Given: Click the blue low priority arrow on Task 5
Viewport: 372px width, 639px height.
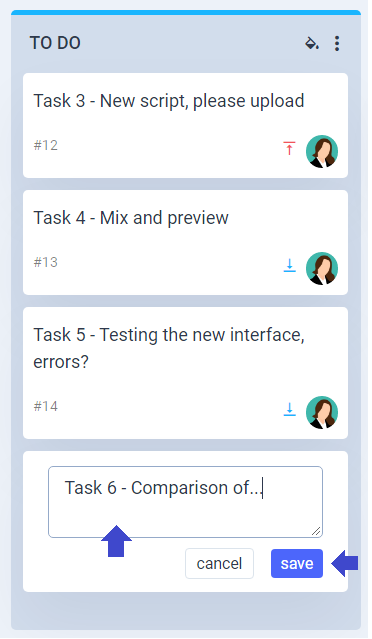Looking at the screenshot, I should (289, 409).
